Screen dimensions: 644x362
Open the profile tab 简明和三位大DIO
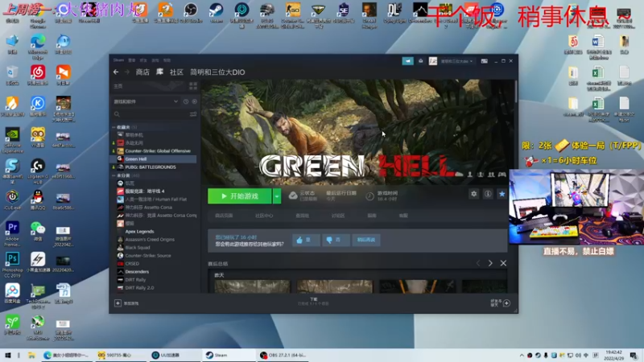click(x=217, y=72)
